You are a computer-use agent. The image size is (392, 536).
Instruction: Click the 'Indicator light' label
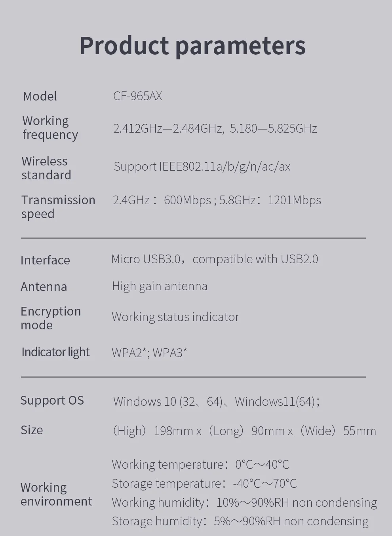point(55,352)
